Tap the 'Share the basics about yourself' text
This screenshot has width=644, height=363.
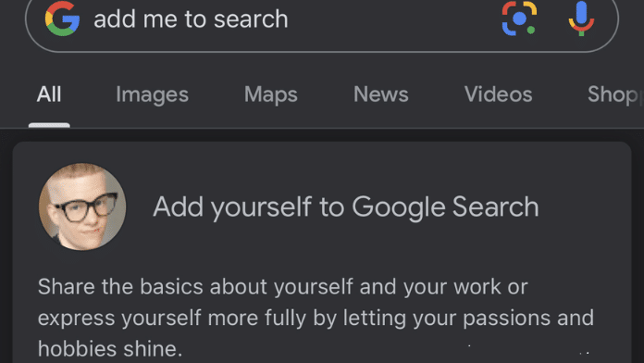tap(195, 286)
